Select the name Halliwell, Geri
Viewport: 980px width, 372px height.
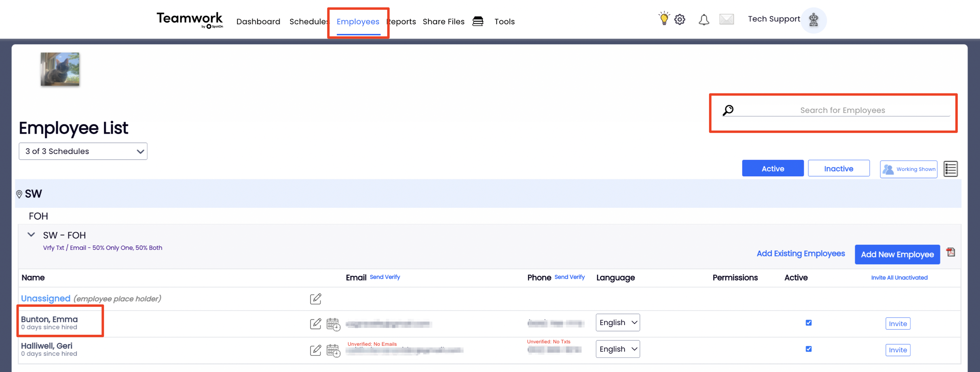[46, 346]
